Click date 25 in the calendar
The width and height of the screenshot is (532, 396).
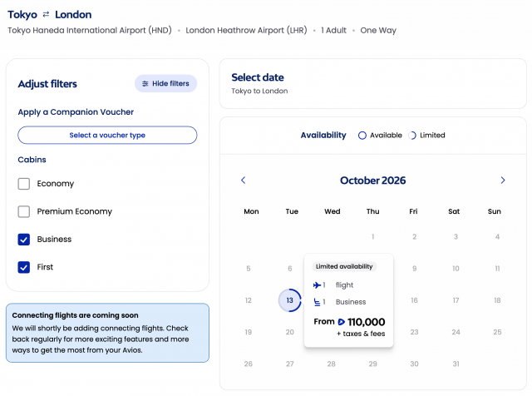[x=497, y=332]
